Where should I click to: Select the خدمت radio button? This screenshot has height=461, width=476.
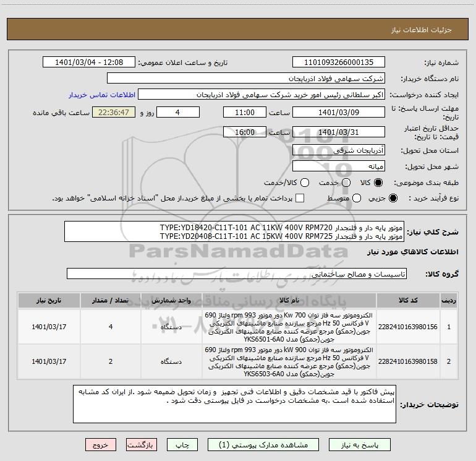pyautogui.click(x=346, y=183)
